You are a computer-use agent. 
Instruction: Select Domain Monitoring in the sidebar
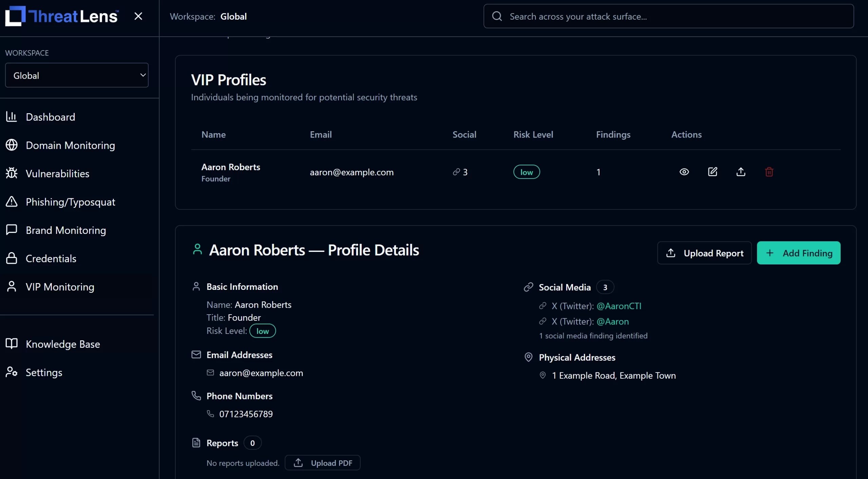click(x=71, y=145)
